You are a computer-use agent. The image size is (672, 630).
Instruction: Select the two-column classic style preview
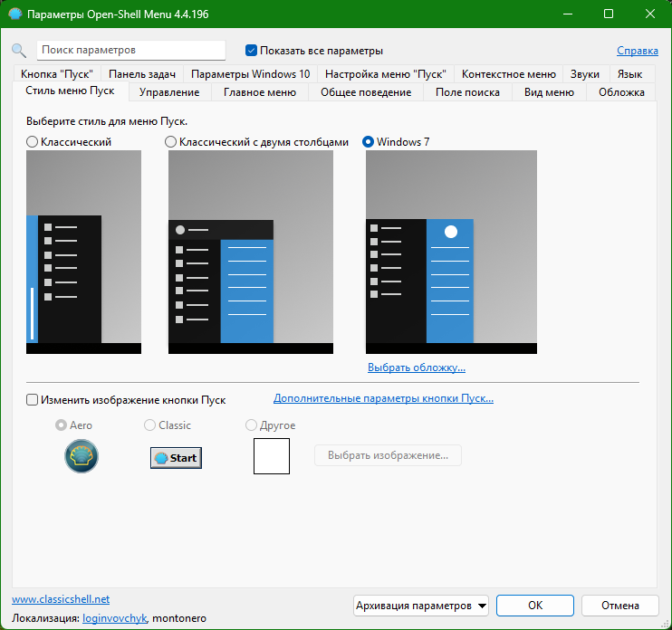coord(250,252)
